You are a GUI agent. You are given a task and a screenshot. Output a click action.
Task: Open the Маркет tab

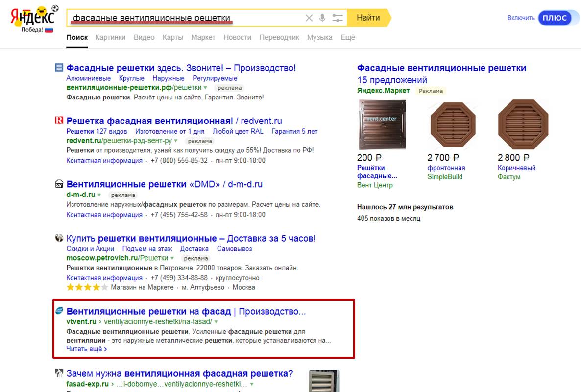(x=203, y=37)
